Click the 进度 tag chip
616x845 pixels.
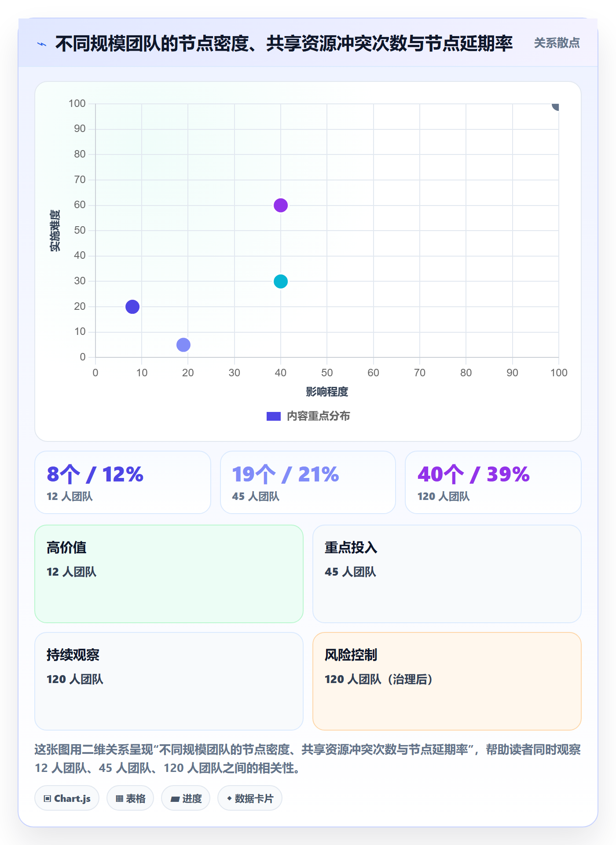186,798
